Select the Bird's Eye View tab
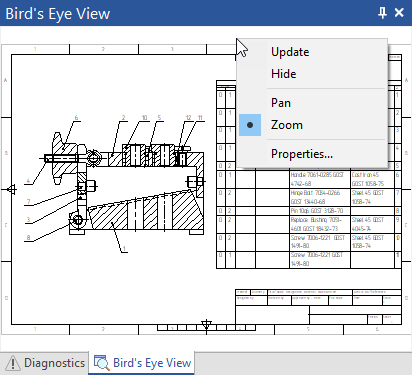The height and width of the screenshot is (375, 412). click(x=142, y=363)
